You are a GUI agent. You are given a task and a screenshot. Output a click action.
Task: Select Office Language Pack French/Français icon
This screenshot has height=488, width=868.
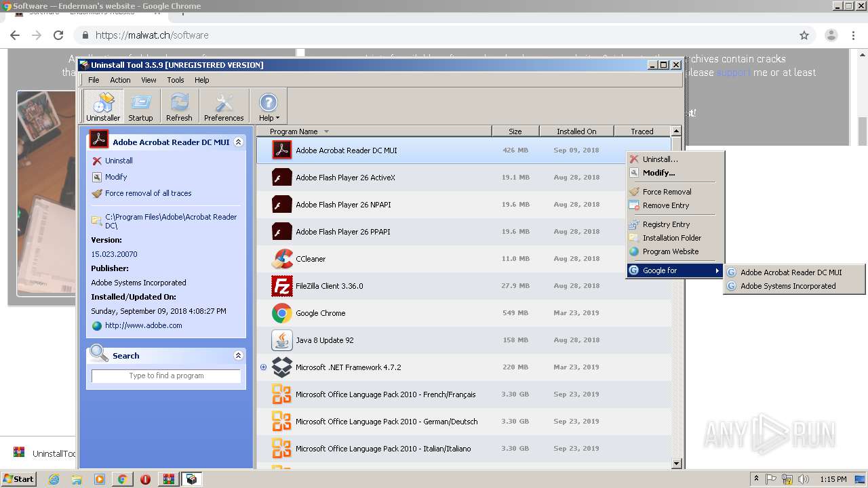pyautogui.click(x=282, y=394)
